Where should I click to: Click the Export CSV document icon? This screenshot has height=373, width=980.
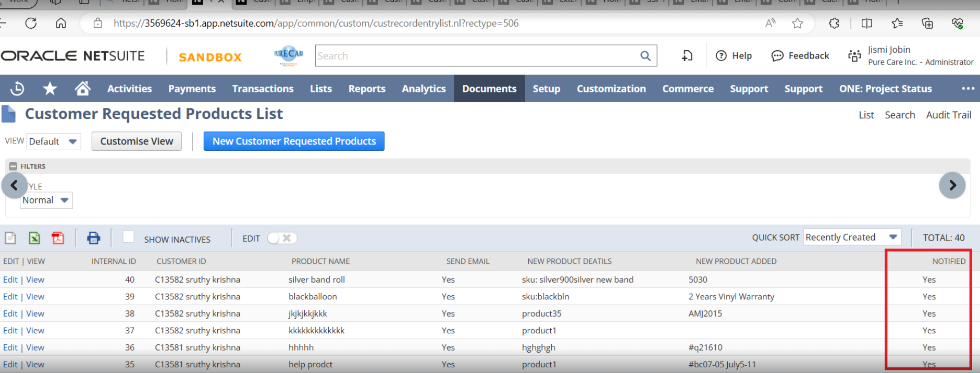[10, 238]
